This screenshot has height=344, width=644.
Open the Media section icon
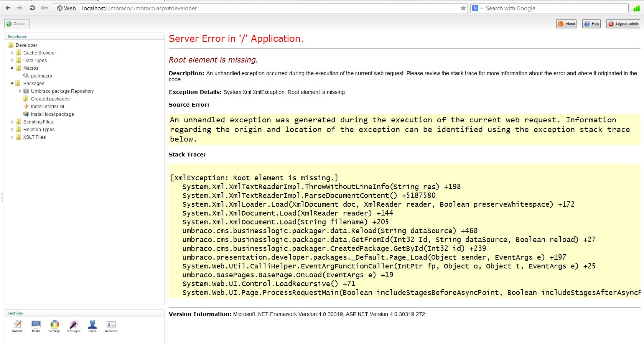pyautogui.click(x=36, y=325)
